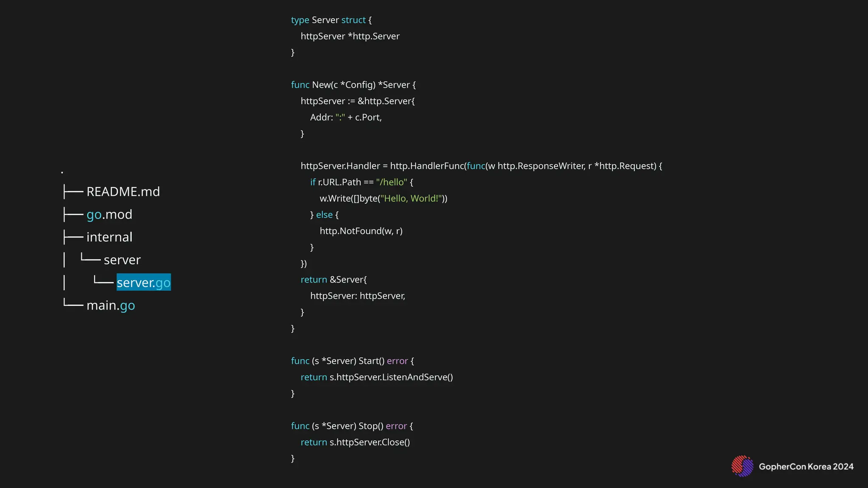
Task: Click the 'if r.URL.Path == "/hello"' line
Action: tap(362, 182)
